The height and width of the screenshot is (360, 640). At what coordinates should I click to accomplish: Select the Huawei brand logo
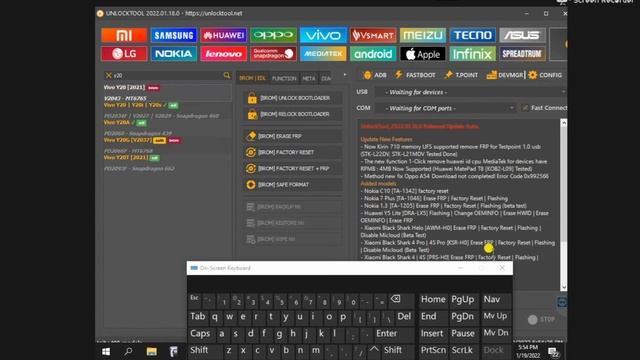224,35
